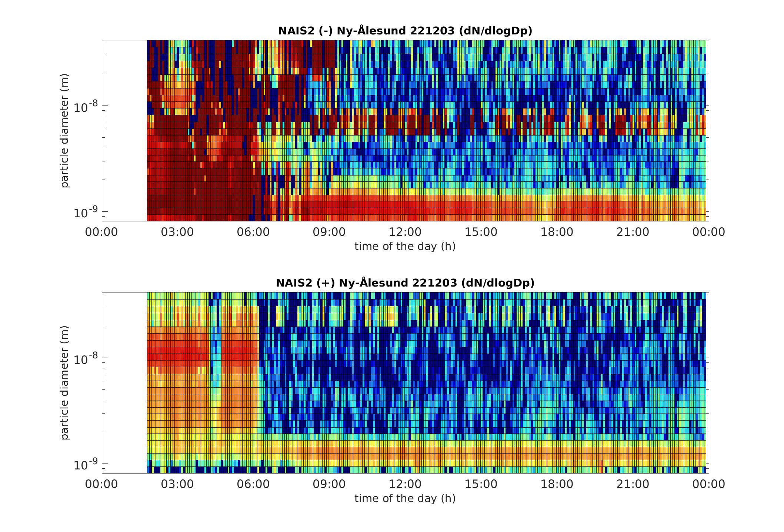Image resolution: width=784 pixels, height=532 pixels.
Task: Click the 10^-9 y-axis tick label of the top plot
Action: click(x=86, y=213)
